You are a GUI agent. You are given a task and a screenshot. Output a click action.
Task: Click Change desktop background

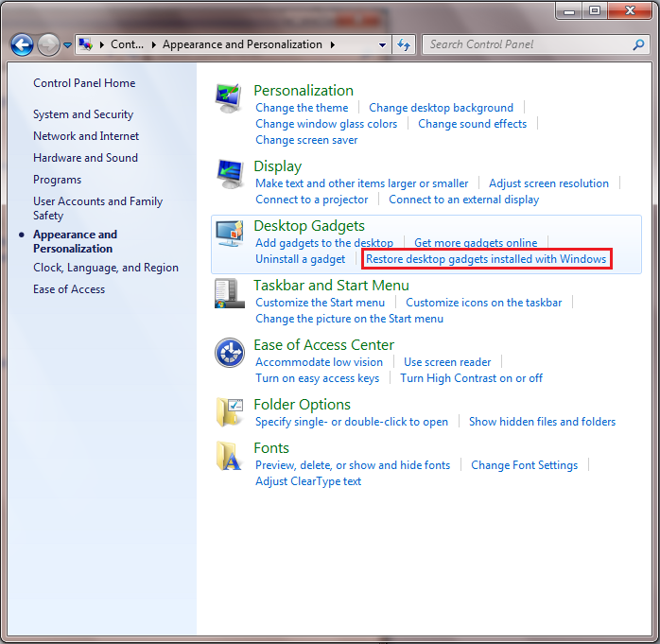click(x=442, y=108)
